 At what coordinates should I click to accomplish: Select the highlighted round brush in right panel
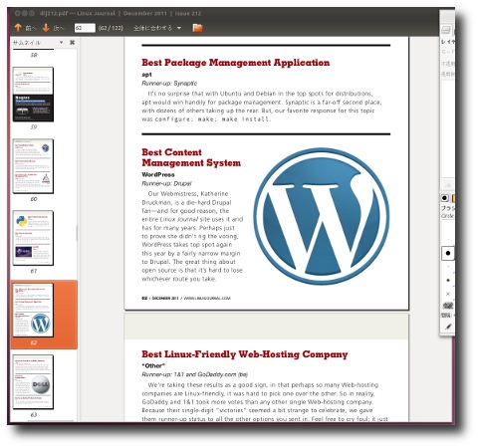448,253
